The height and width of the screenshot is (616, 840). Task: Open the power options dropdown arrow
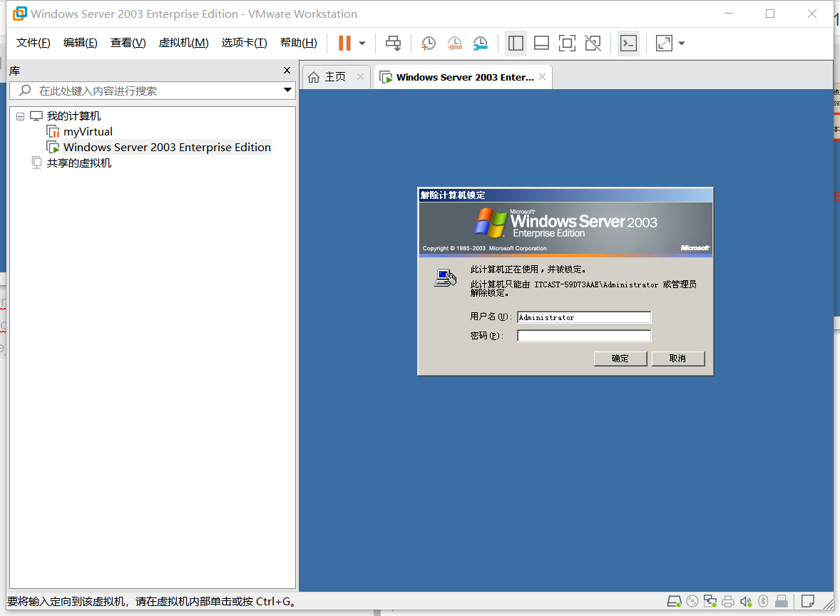pyautogui.click(x=362, y=43)
